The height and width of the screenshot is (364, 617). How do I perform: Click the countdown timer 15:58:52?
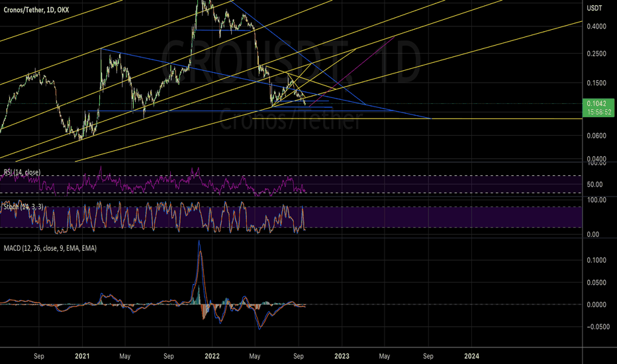(x=599, y=112)
